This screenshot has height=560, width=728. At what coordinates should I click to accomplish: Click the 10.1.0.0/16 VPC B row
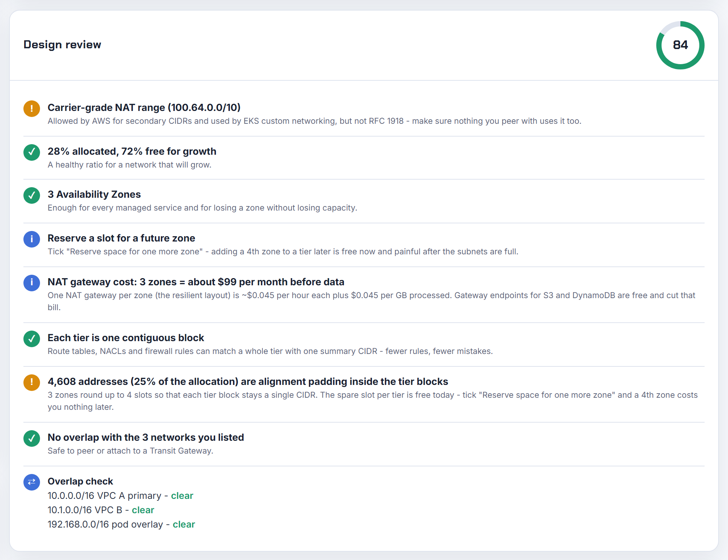click(101, 510)
